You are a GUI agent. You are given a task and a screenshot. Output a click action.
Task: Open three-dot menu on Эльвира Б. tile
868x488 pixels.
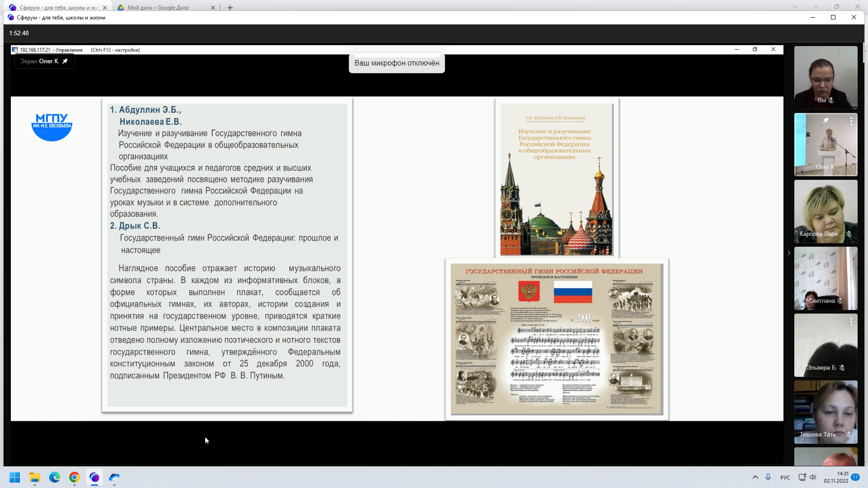[851, 321]
